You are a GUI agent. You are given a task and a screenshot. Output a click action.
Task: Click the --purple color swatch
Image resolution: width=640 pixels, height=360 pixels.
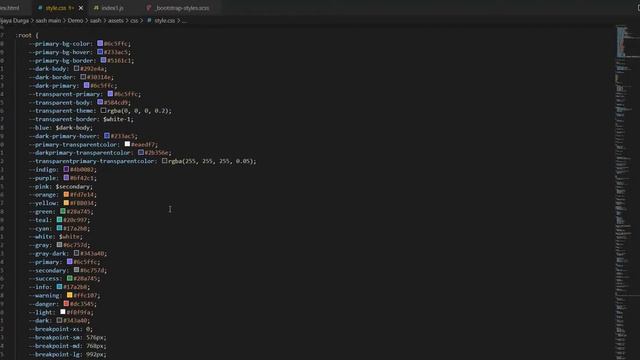pyautogui.click(x=66, y=178)
